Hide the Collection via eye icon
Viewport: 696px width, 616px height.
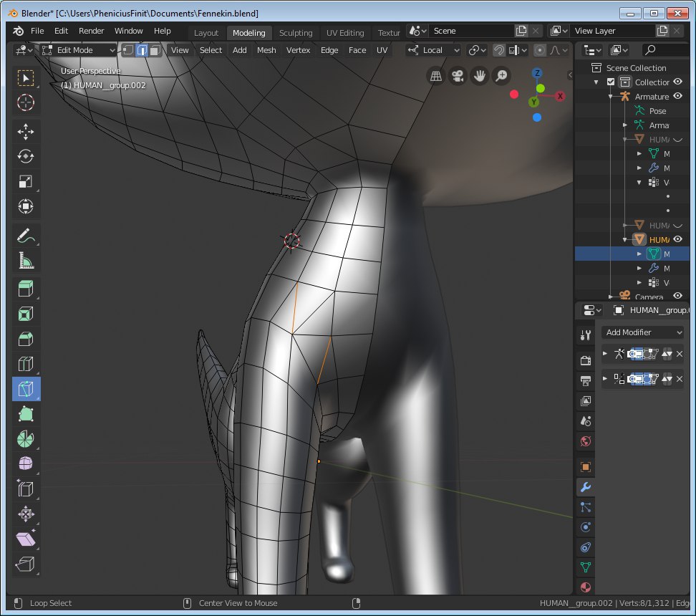tap(678, 82)
